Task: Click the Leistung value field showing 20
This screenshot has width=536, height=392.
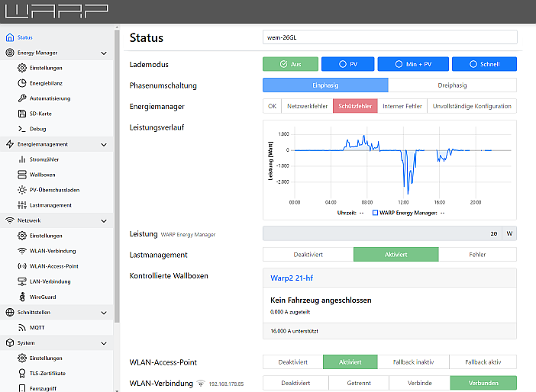Action: (x=383, y=233)
